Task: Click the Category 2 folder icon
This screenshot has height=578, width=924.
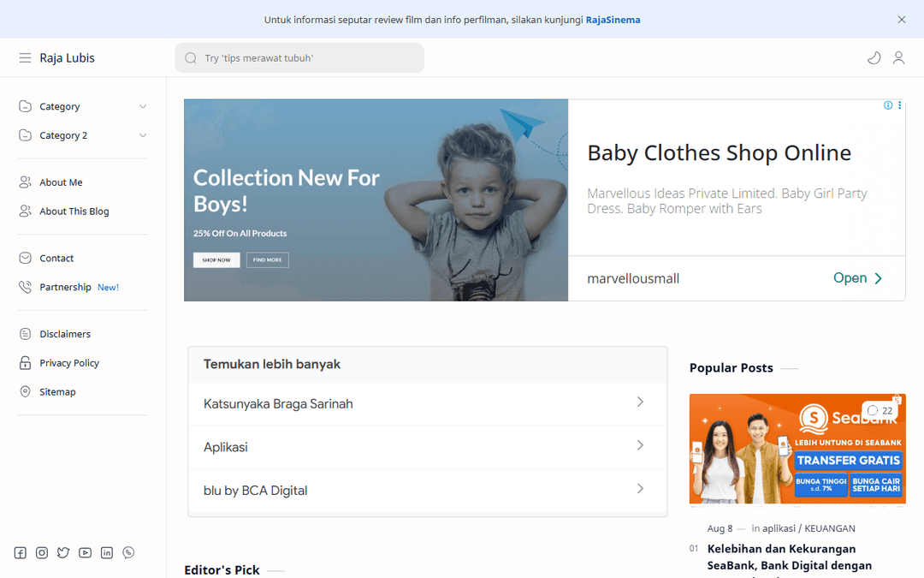Action: pos(26,135)
